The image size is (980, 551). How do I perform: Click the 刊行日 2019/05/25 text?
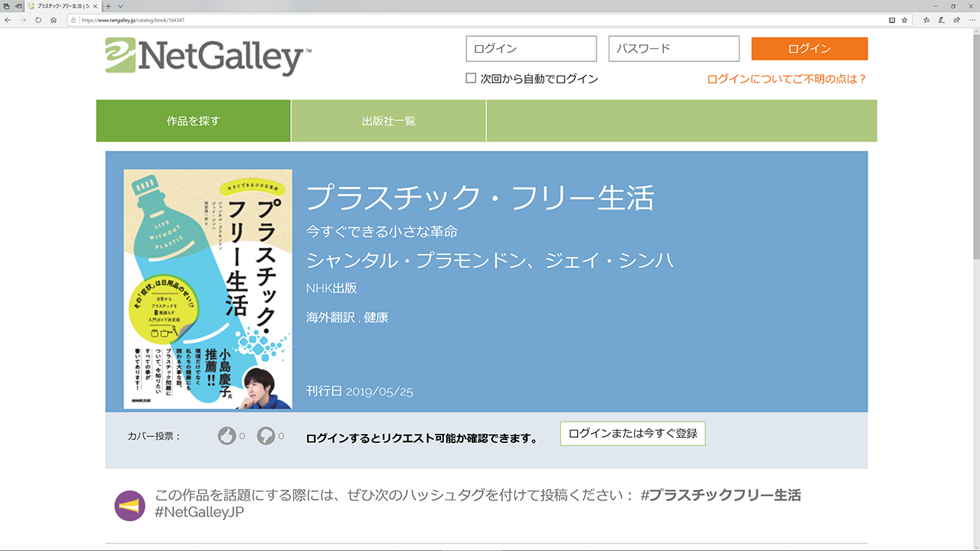tap(359, 391)
